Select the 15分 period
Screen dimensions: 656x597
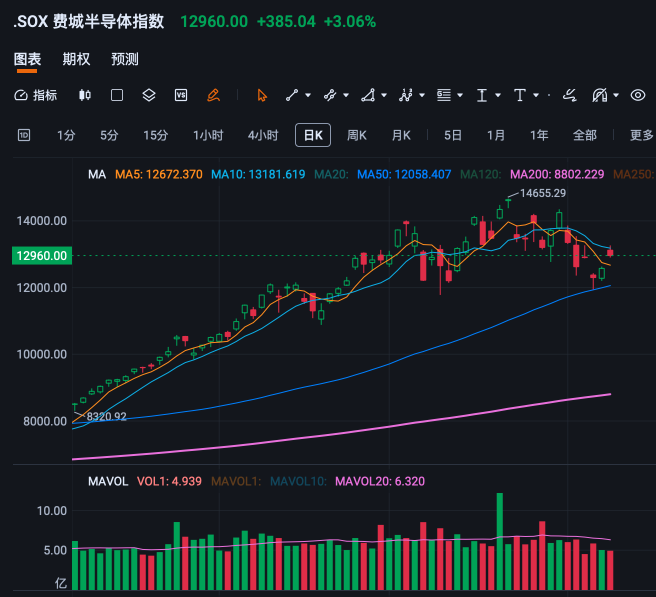155,135
